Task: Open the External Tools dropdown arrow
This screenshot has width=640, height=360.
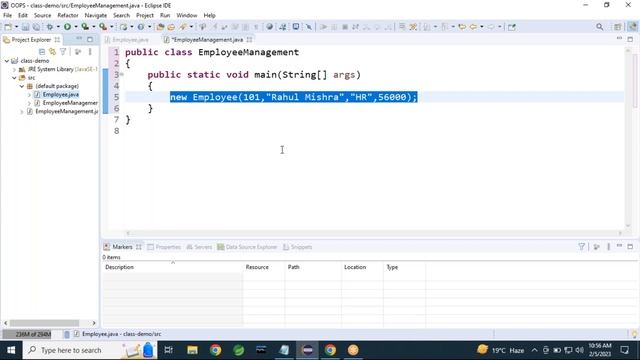Action: pos(111,27)
